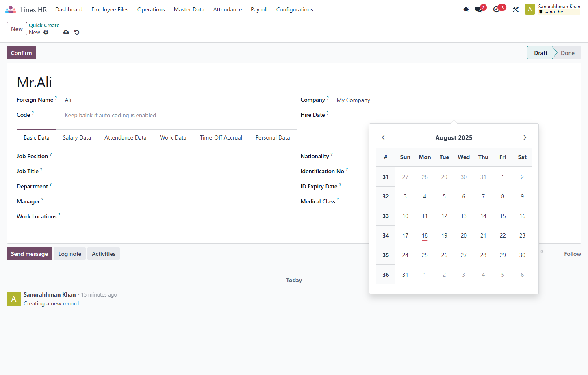Click the August 2025 calendar header
The height and width of the screenshot is (375, 588).
tap(454, 138)
